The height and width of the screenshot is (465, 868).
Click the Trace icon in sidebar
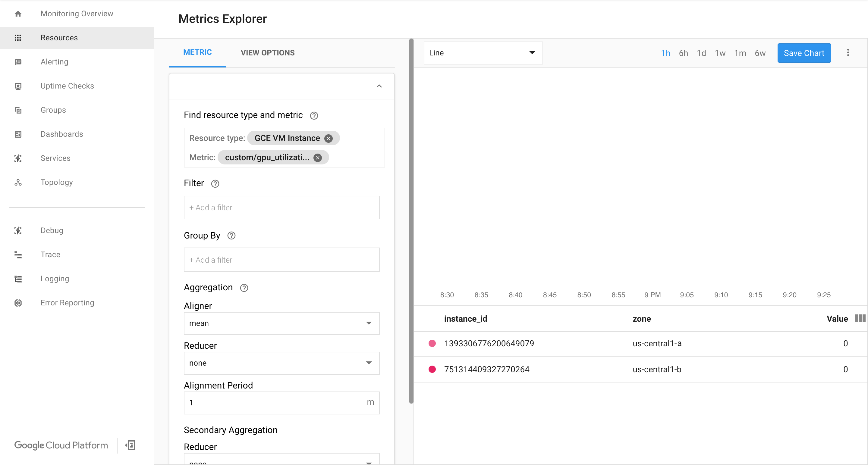(18, 254)
